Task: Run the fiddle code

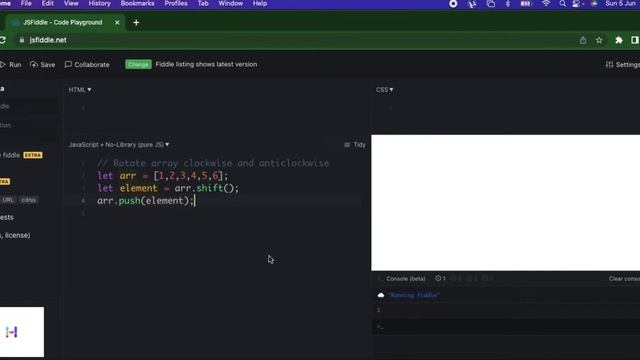Action: pyautogui.click(x=11, y=64)
